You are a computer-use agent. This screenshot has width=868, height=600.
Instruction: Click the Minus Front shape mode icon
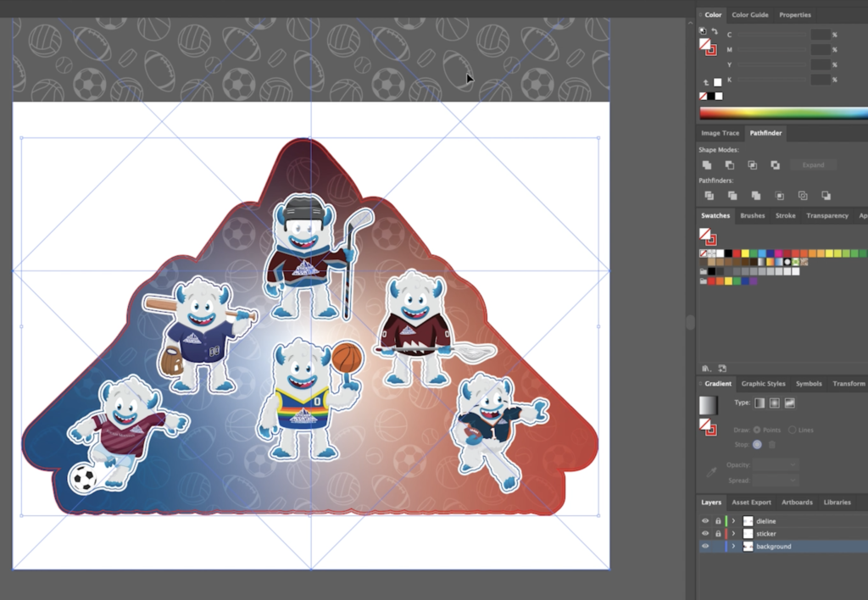pos(730,165)
